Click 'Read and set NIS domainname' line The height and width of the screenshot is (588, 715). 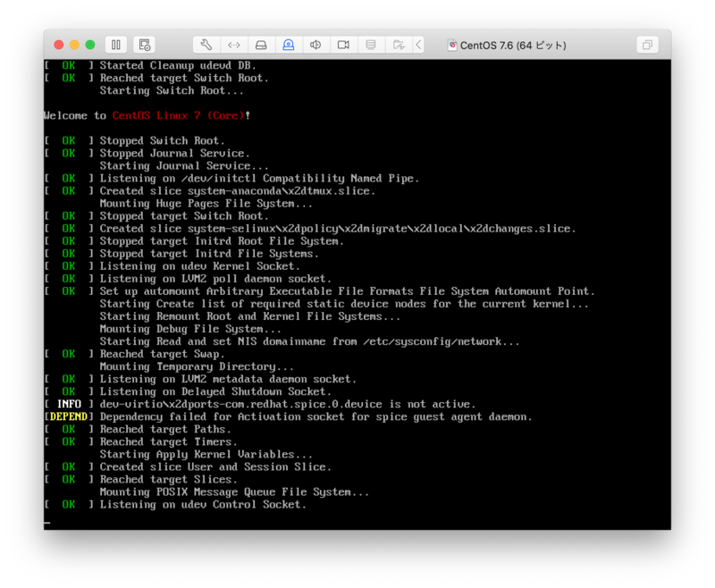tap(309, 341)
